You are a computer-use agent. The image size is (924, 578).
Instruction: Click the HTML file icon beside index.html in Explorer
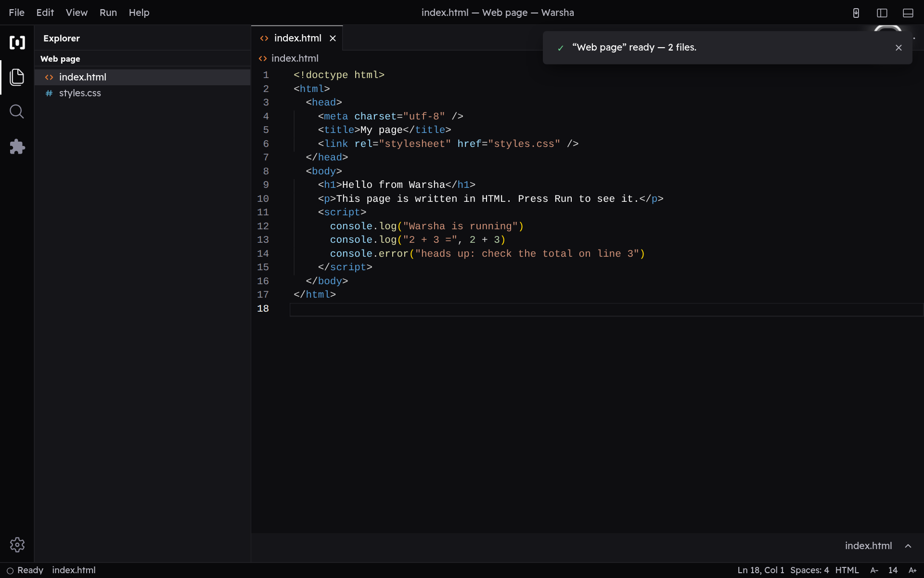49,77
